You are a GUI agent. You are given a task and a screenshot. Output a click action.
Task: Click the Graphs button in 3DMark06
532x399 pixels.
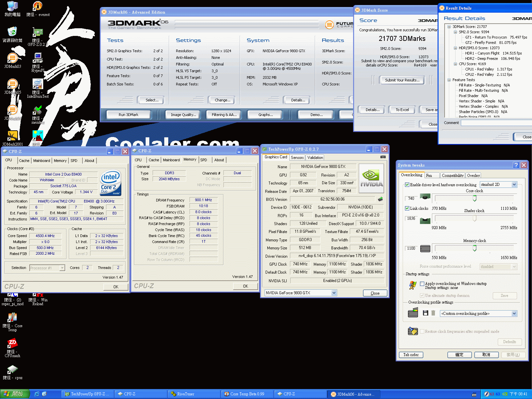point(265,115)
